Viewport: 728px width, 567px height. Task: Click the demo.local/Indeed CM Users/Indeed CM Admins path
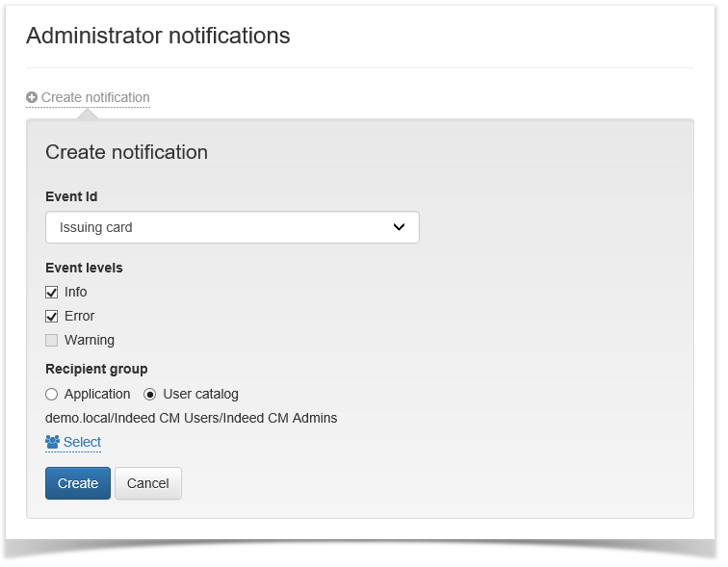coord(191,418)
